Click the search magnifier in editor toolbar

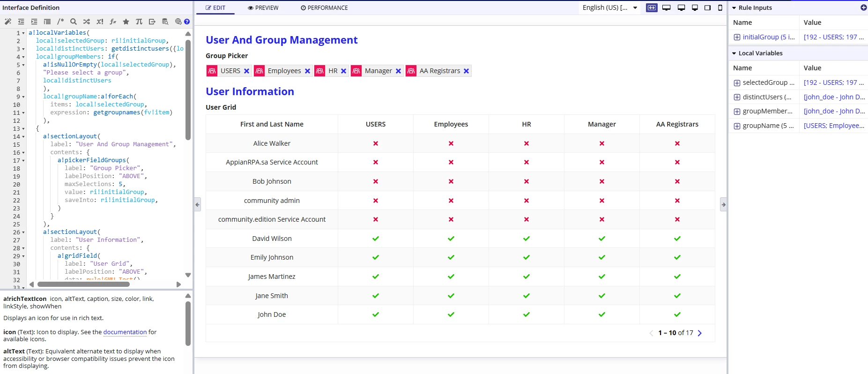click(x=74, y=22)
